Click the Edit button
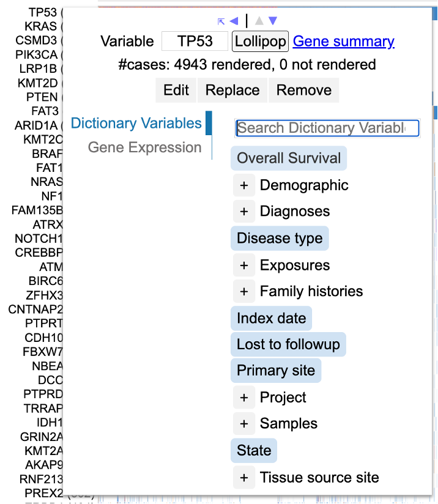Viewport: 438px width, 504px height. click(176, 91)
